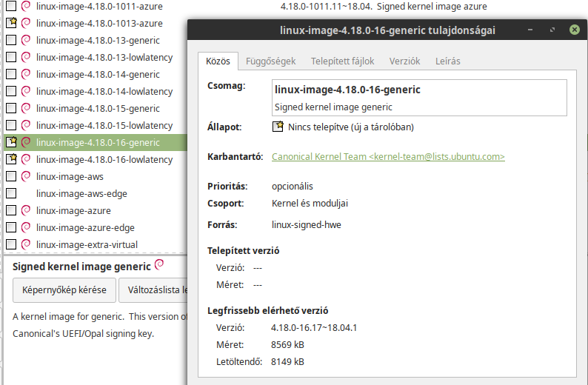The height and width of the screenshot is (385, 588).
Task: Open the Telepített fájlok tab
Action: pos(342,61)
